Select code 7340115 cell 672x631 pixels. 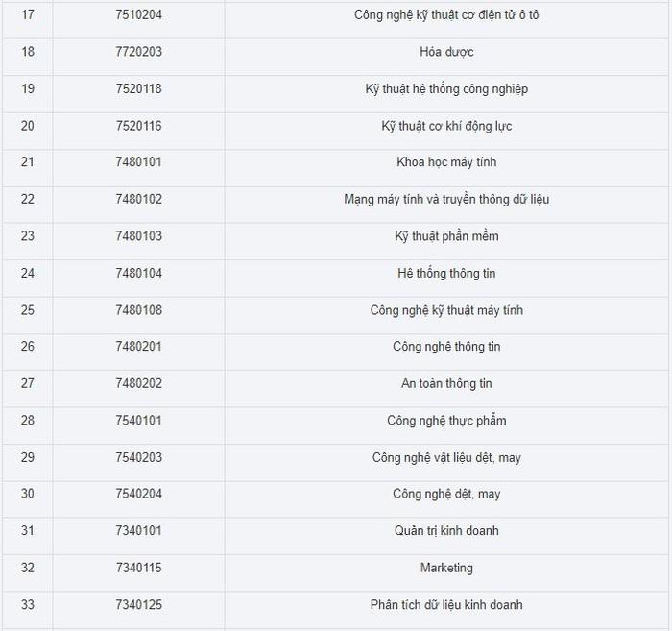[138, 568]
